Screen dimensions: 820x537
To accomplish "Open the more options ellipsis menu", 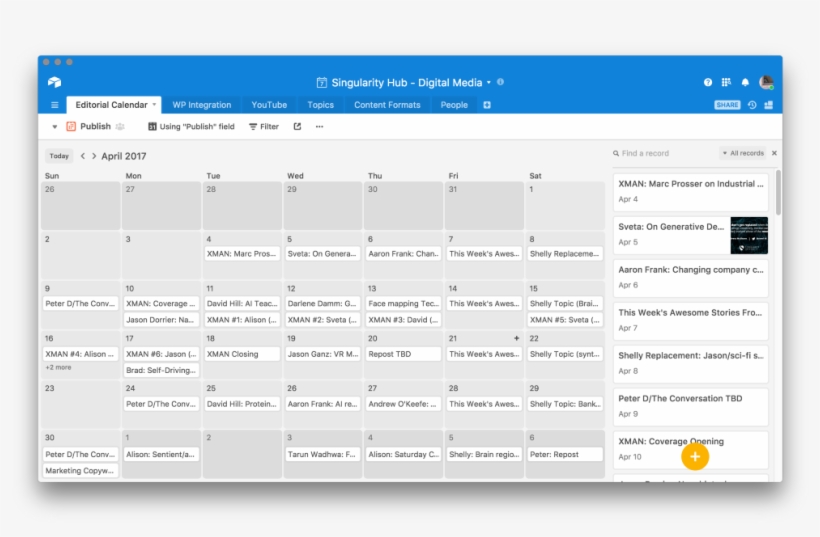I will pos(320,127).
